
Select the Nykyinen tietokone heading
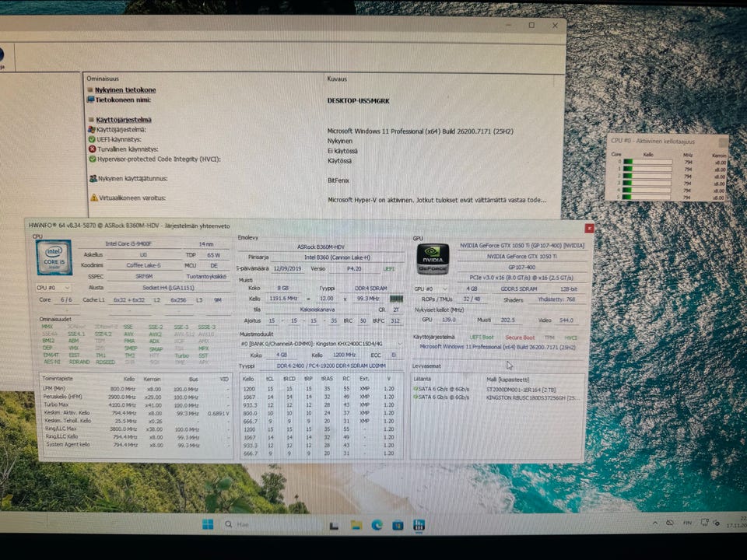coord(124,90)
